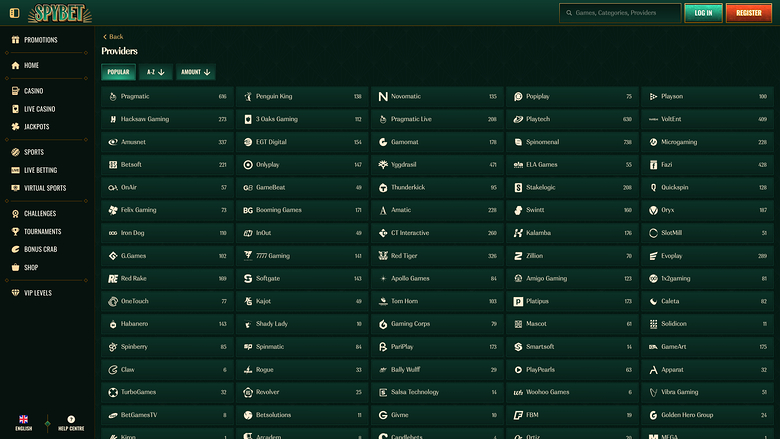Click the Novomatic N logo icon
This screenshot has width=780, height=439.
(383, 96)
